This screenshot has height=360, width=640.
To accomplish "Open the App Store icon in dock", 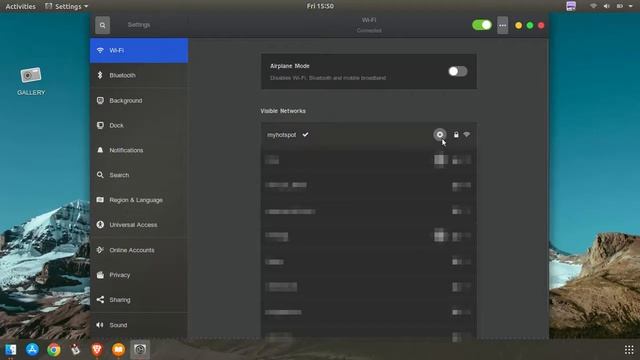I will coord(32,349).
